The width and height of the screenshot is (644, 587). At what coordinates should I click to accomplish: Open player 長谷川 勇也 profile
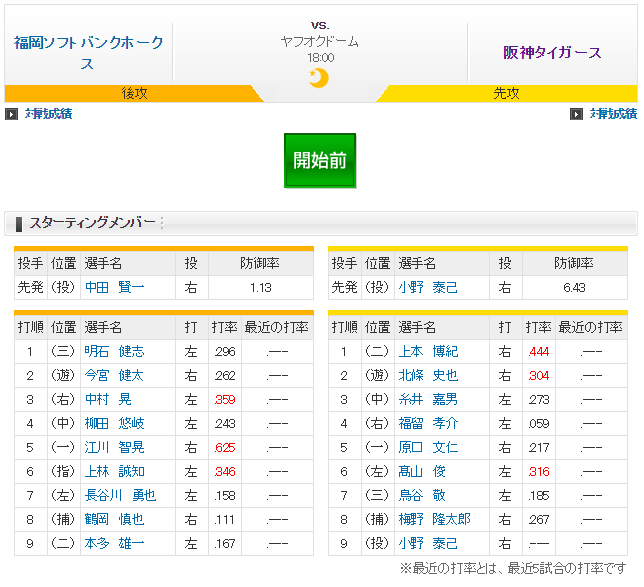click(x=120, y=495)
